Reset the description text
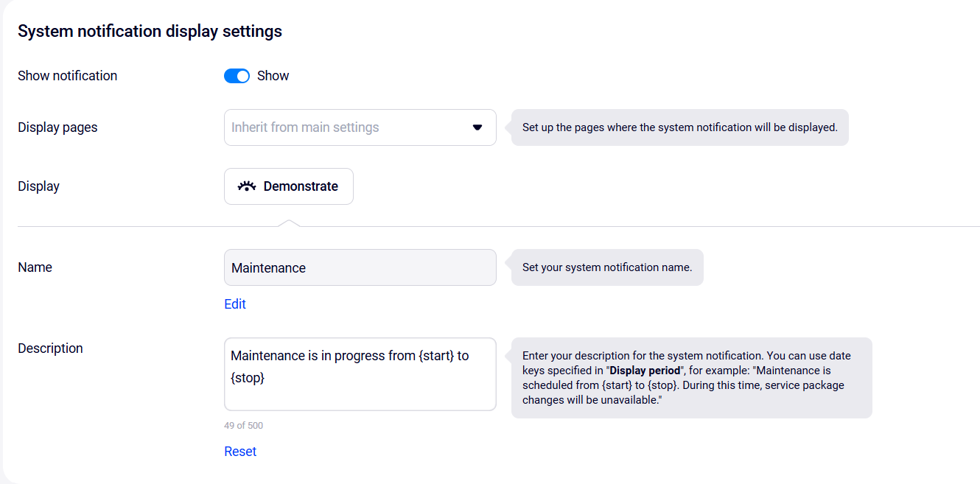 pos(240,452)
